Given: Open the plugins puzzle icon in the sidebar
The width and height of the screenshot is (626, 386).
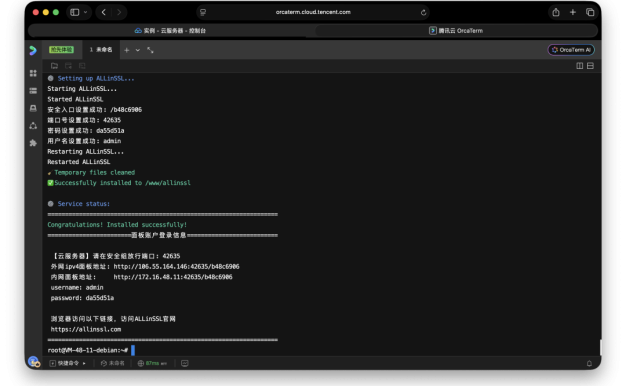Looking at the screenshot, I should tap(33, 143).
